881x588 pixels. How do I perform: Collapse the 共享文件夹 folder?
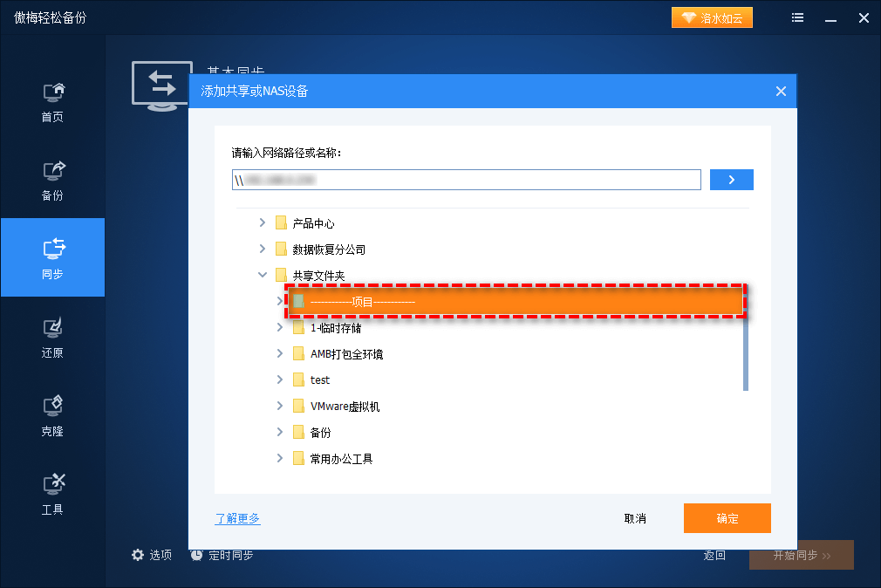(263, 276)
